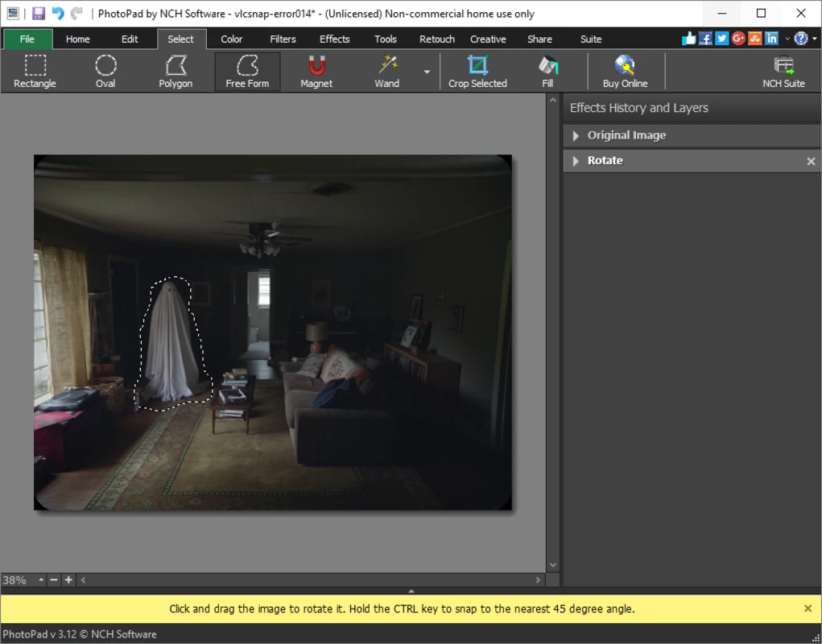The height and width of the screenshot is (644, 822).
Task: Click horizontal scrollbar right arrow
Action: (x=537, y=580)
